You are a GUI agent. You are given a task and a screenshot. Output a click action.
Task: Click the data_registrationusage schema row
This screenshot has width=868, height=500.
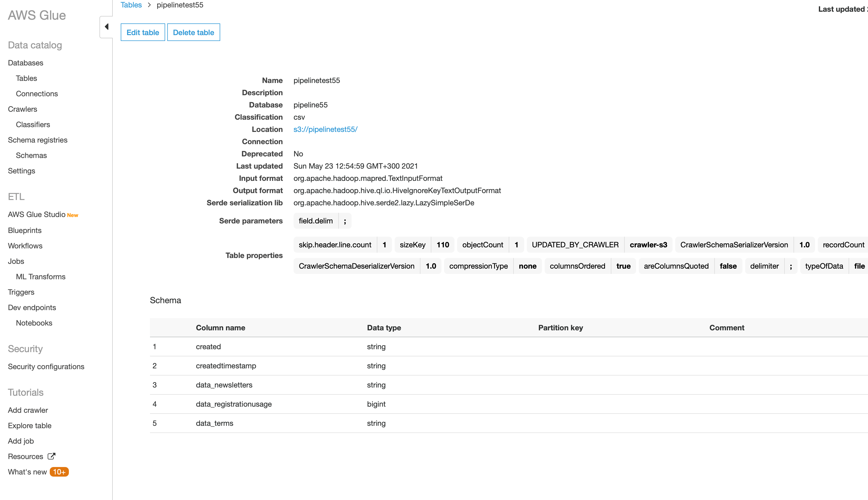[x=233, y=404]
